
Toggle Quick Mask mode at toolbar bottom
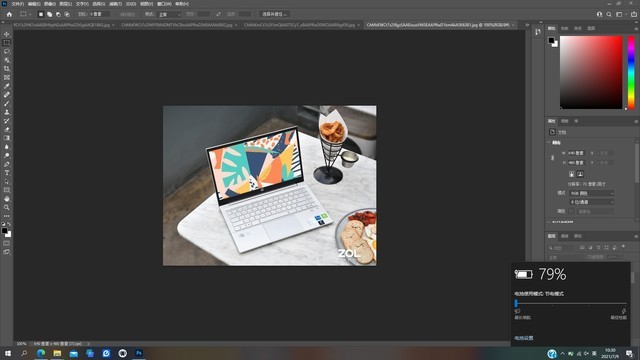point(7,243)
